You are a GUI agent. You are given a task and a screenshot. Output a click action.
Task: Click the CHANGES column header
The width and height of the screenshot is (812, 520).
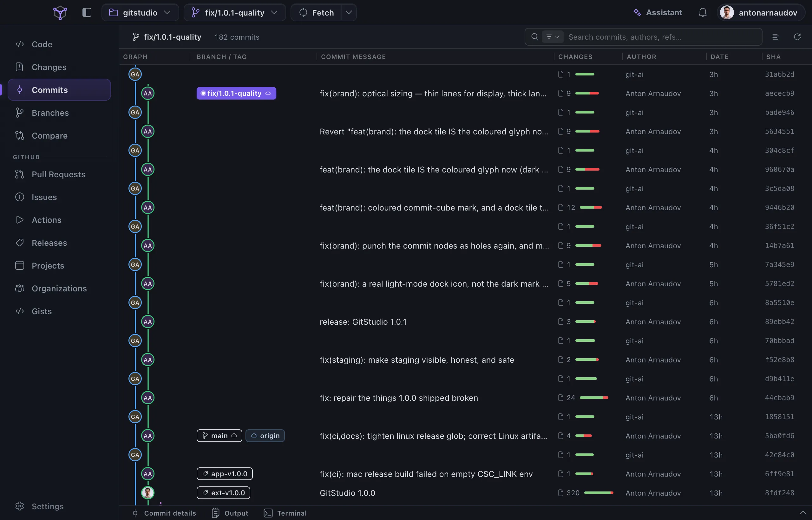575,57
